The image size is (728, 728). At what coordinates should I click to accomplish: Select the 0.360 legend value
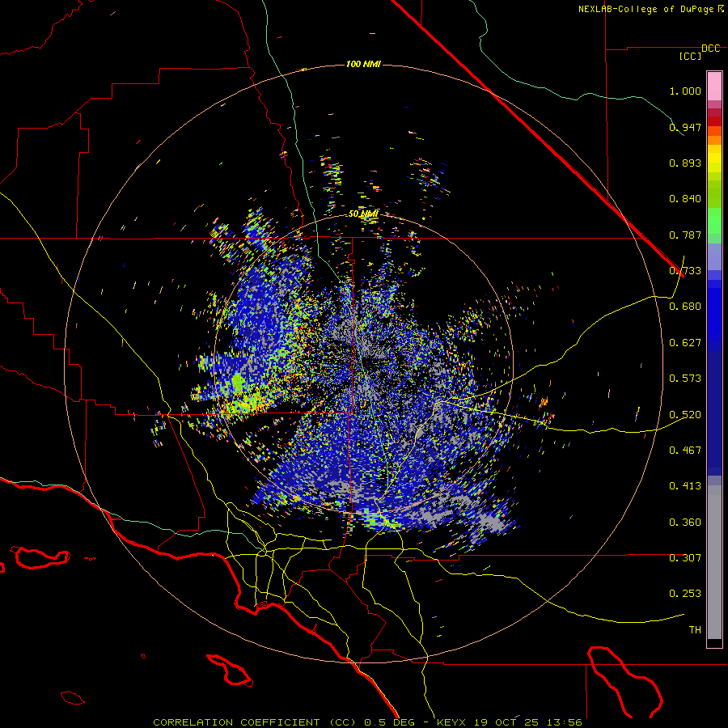click(x=685, y=523)
